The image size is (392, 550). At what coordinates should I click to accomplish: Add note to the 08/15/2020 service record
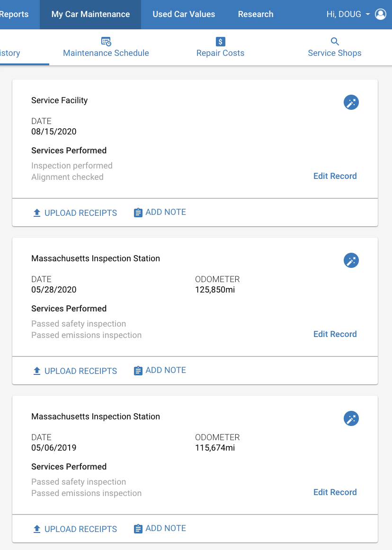pyautogui.click(x=160, y=212)
